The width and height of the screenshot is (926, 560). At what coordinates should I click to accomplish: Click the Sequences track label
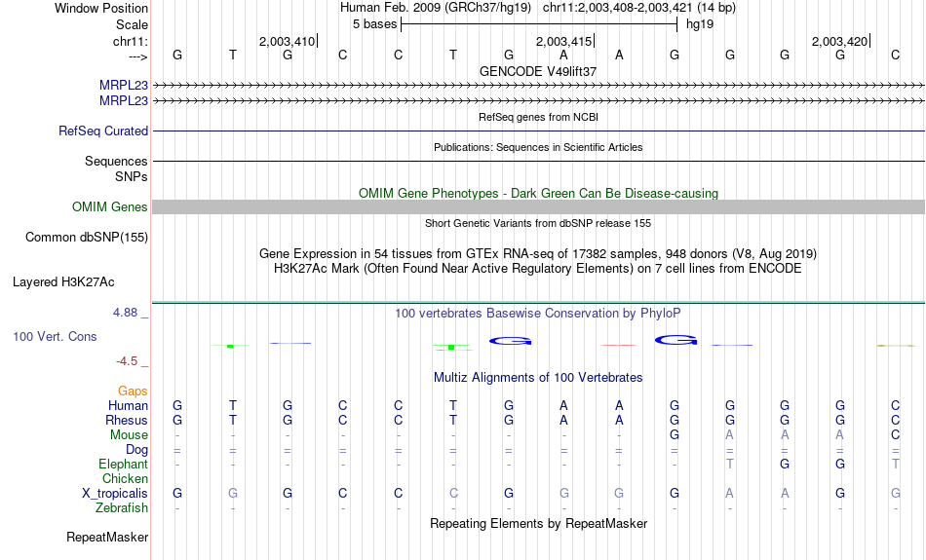(116, 161)
